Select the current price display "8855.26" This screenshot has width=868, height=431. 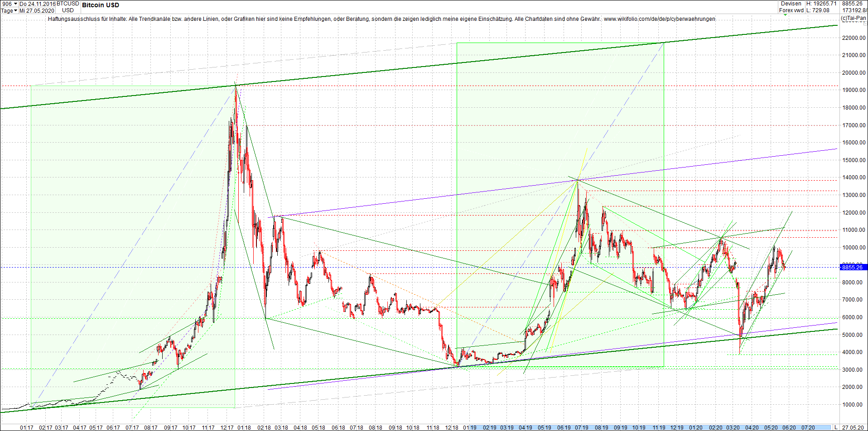(x=852, y=4)
